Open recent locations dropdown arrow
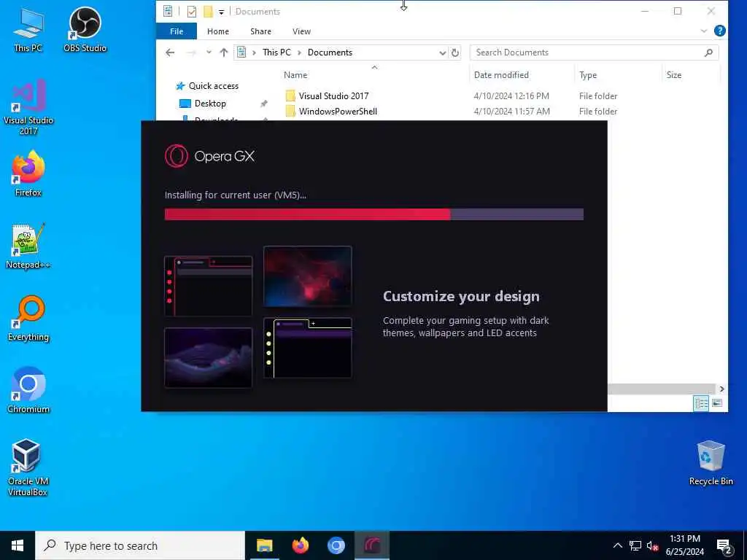 209,52
